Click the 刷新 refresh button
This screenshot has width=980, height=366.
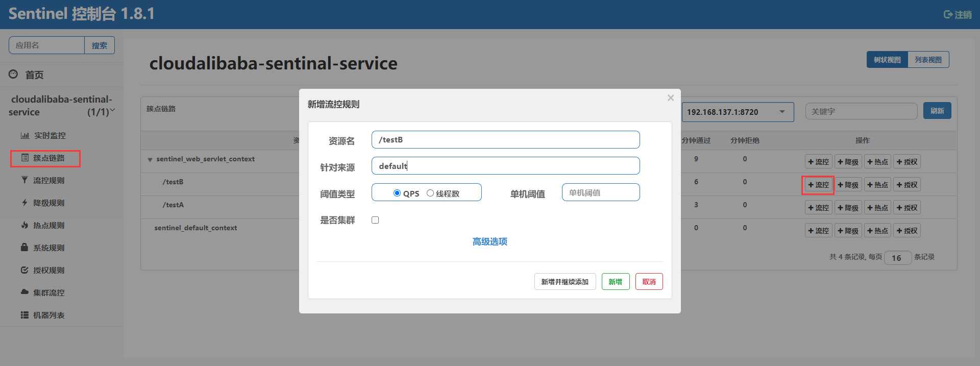(x=937, y=111)
